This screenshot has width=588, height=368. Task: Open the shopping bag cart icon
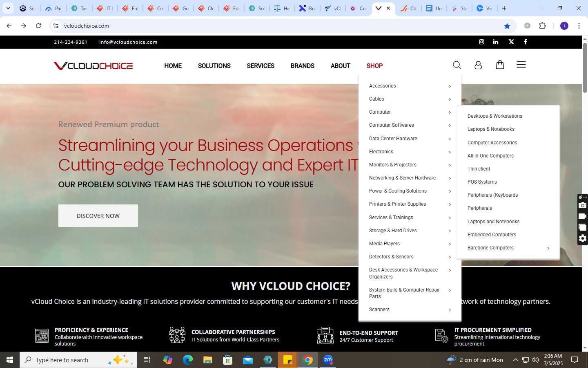point(500,65)
